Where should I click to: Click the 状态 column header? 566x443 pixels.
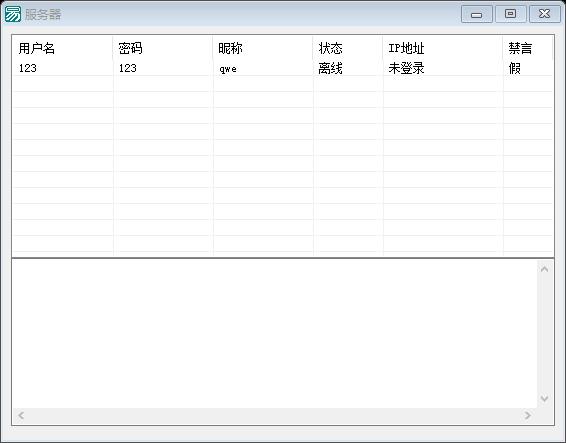(x=348, y=48)
